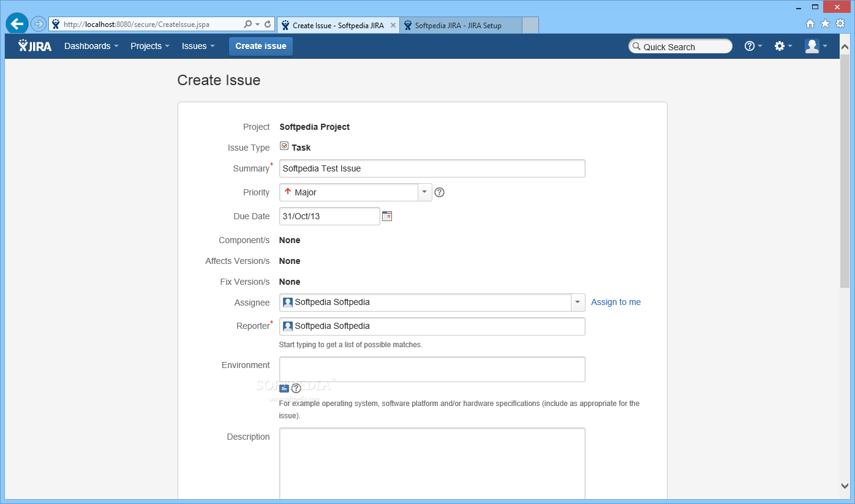
Task: Click the Quick Search box
Action: pyautogui.click(x=680, y=47)
